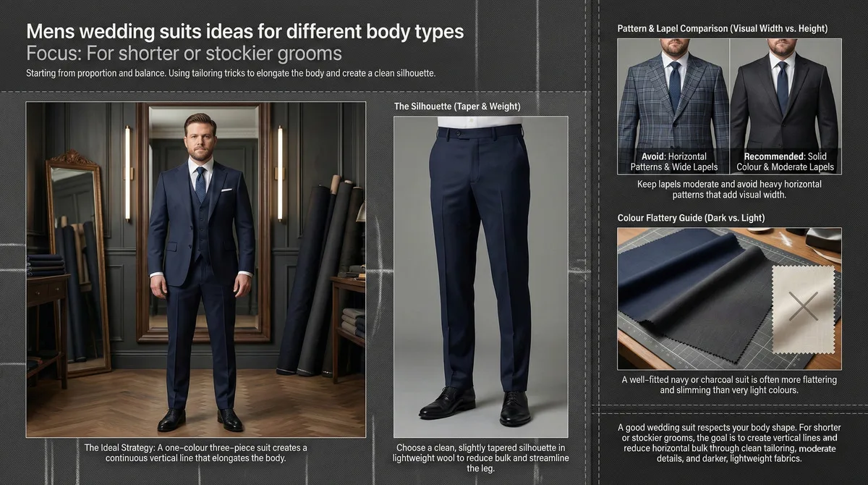This screenshot has height=485, width=868.
Task: Collapse 'The Silhouette (Taper & Weight)' panel
Action: click(457, 106)
